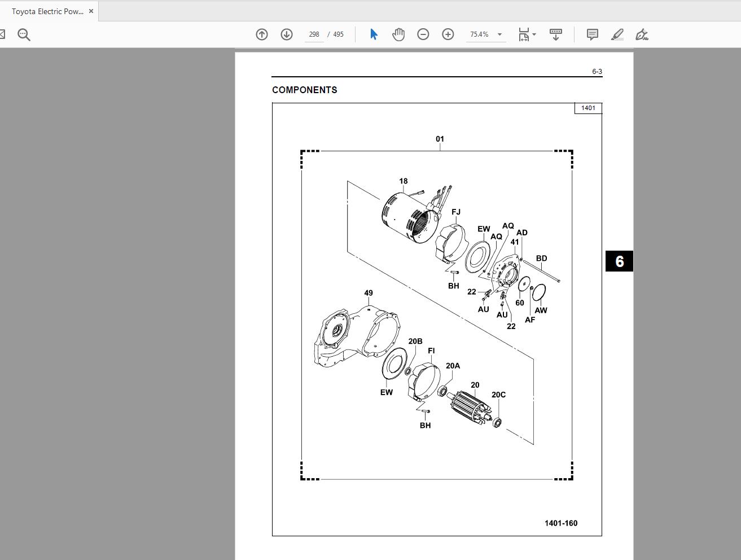
Task: Click part label AF in the diagram
Action: tap(530, 320)
